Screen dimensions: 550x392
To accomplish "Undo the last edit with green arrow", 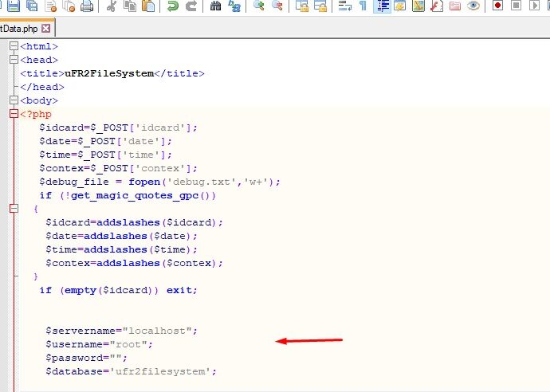I will [x=173, y=6].
